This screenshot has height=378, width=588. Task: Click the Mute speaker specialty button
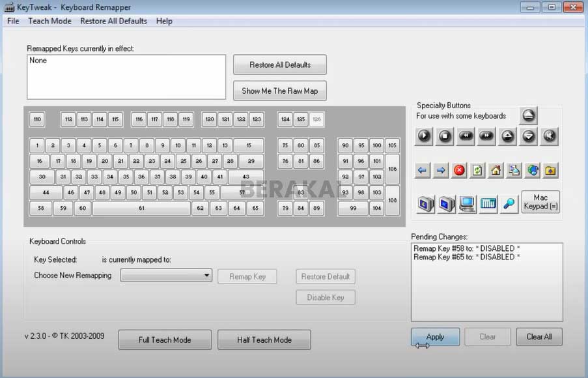pos(550,136)
